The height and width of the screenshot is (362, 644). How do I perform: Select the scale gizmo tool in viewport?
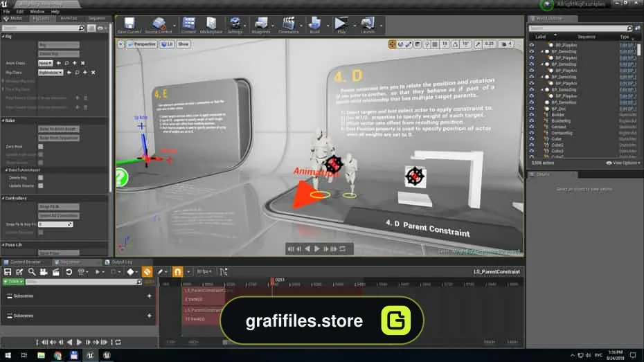[x=409, y=44]
